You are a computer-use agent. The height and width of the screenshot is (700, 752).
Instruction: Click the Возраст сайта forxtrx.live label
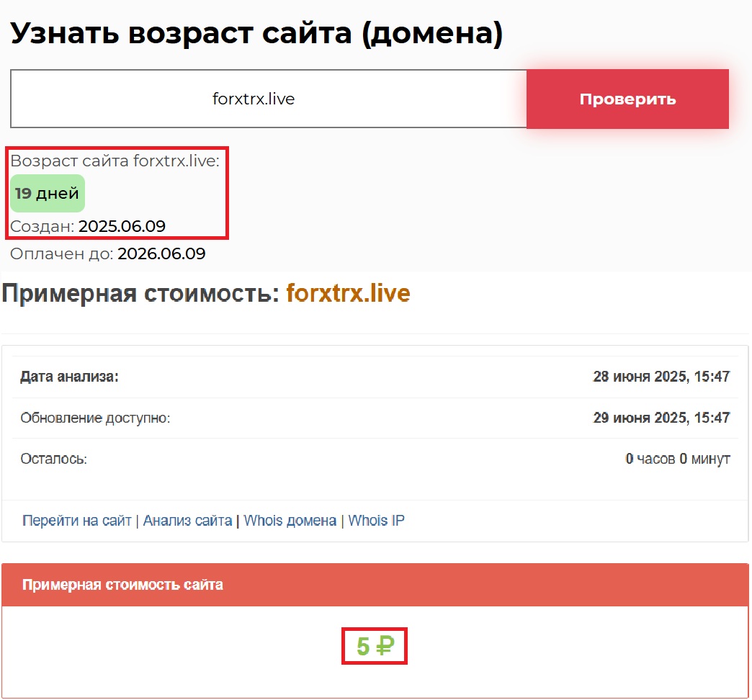click(115, 161)
